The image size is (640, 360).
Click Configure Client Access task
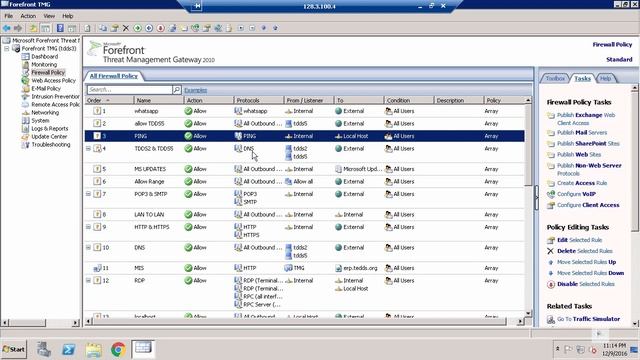tap(588, 205)
